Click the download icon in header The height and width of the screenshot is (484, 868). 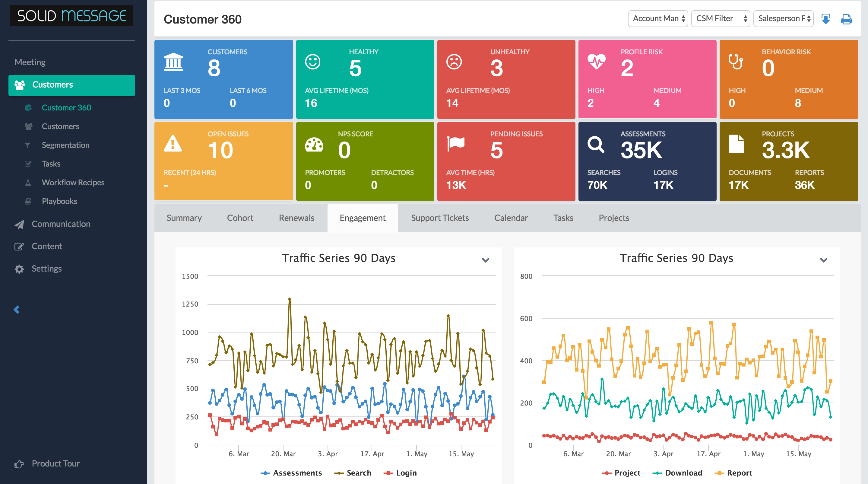click(x=825, y=19)
